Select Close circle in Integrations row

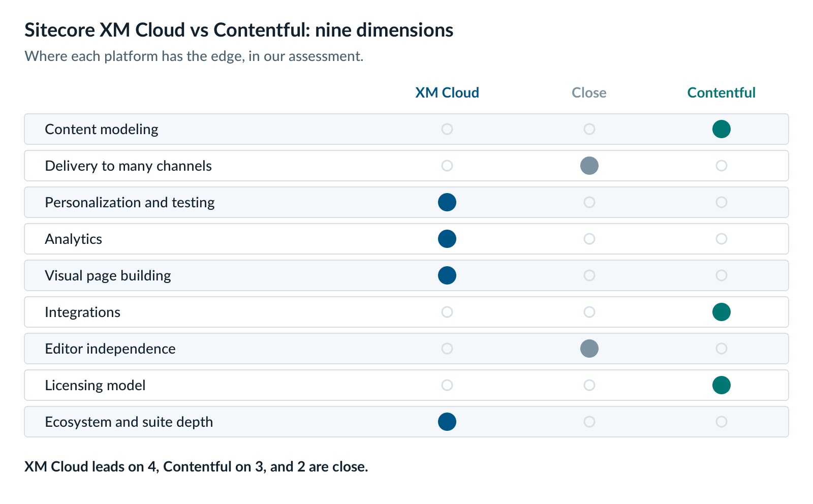pos(589,312)
